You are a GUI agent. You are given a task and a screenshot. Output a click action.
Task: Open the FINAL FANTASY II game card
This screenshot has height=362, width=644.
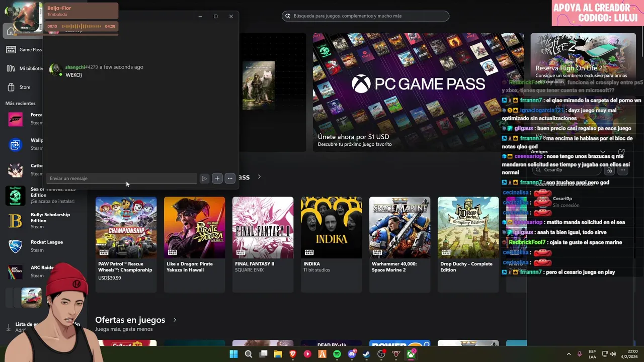[x=263, y=244]
